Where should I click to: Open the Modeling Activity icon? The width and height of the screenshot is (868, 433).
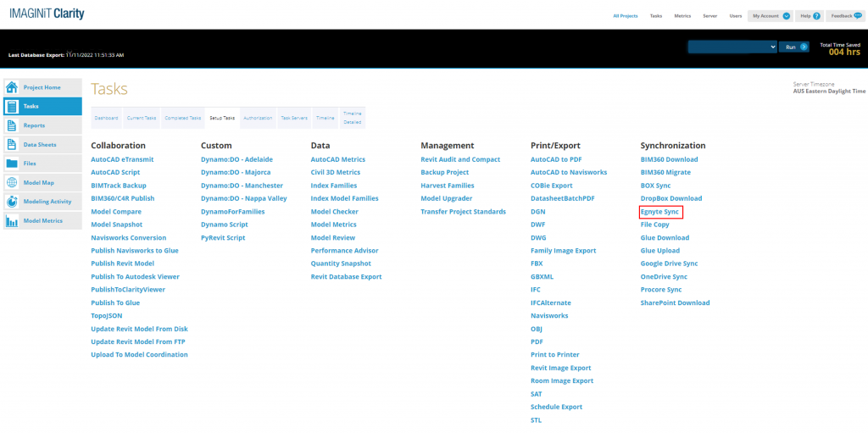point(12,202)
